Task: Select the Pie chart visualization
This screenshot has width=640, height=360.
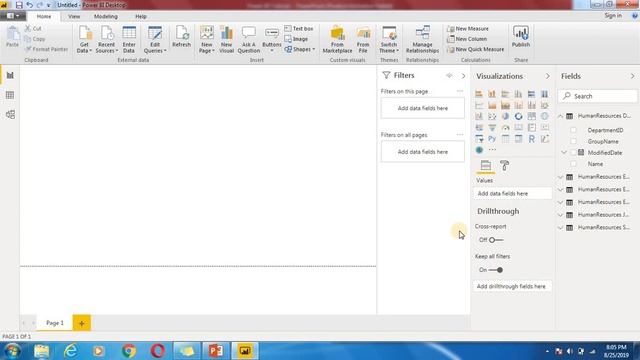Action: [x=505, y=116]
